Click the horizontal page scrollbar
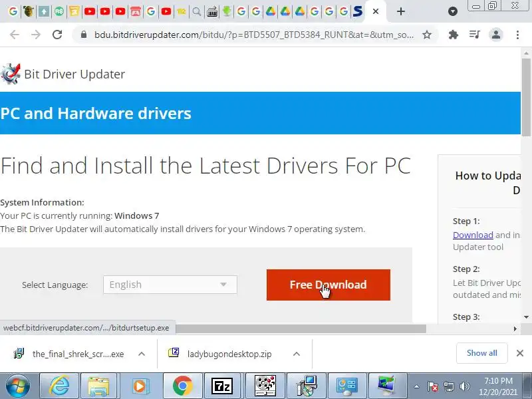The height and width of the screenshot is (399, 532). coord(301,329)
